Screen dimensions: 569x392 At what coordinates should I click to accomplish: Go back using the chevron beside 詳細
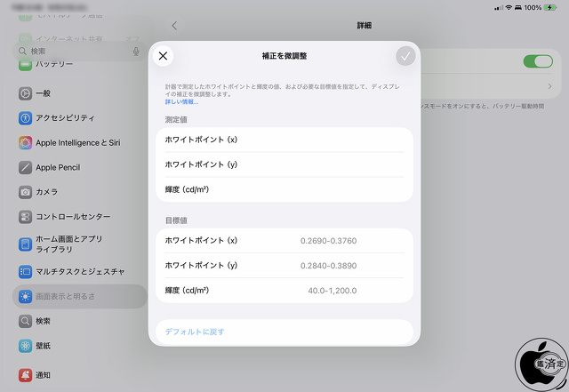click(x=174, y=26)
